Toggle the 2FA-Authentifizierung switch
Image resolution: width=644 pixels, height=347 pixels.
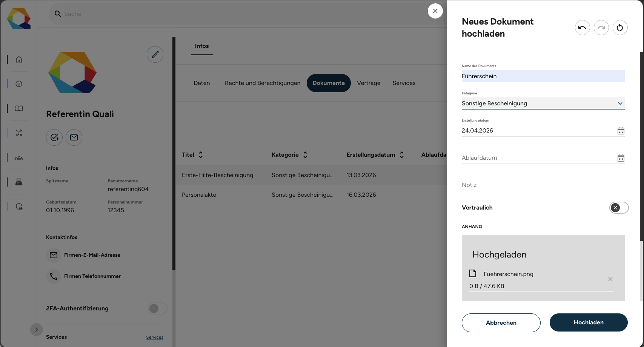click(157, 308)
